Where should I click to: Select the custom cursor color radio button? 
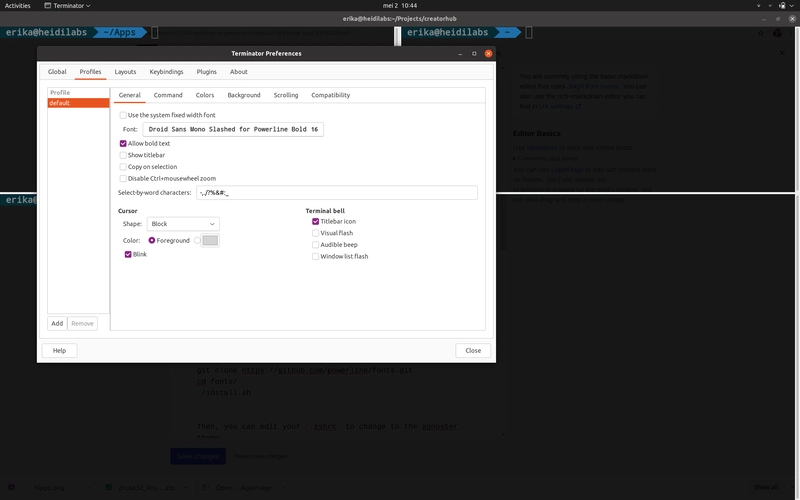(197, 240)
